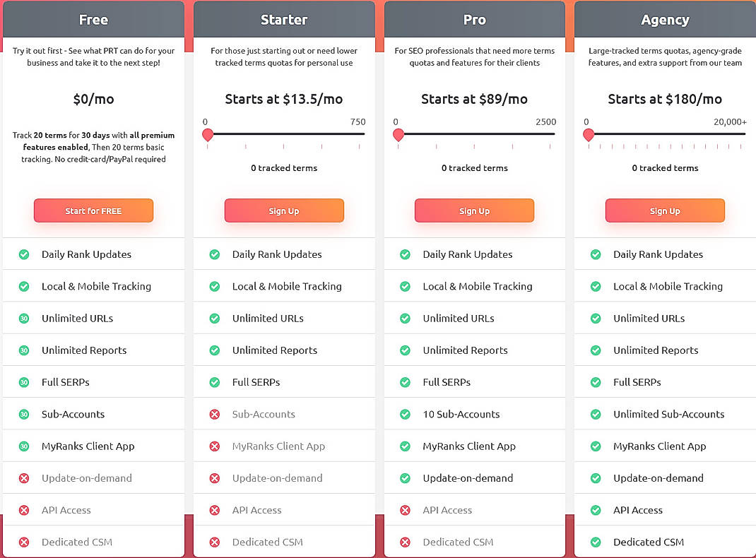
Task: Click the red cross beside MyRanks Client App in Starter
Action: pos(215,446)
